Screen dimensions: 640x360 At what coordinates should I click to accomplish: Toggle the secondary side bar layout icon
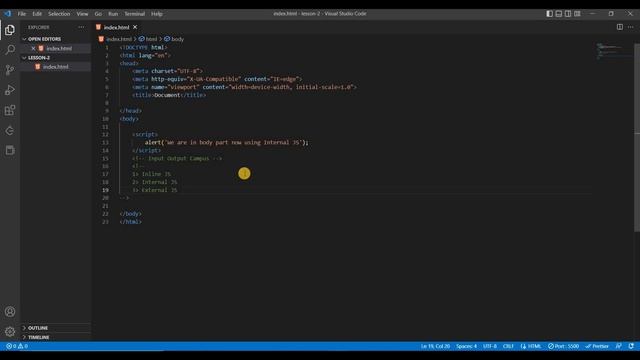tap(568, 13)
